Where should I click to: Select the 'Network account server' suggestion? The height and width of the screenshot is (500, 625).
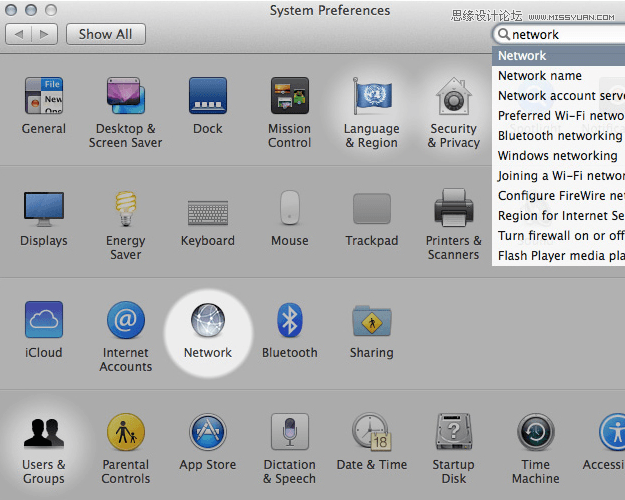click(x=558, y=96)
